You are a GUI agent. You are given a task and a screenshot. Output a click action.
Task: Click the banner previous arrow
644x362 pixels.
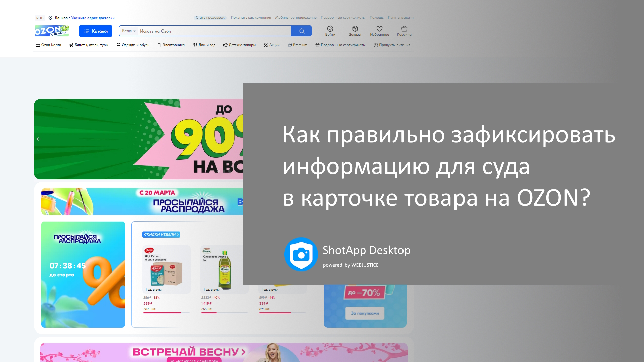click(x=39, y=139)
